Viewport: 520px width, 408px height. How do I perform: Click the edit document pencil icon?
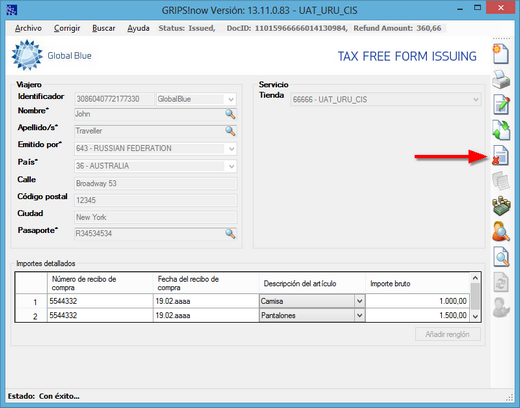501,105
